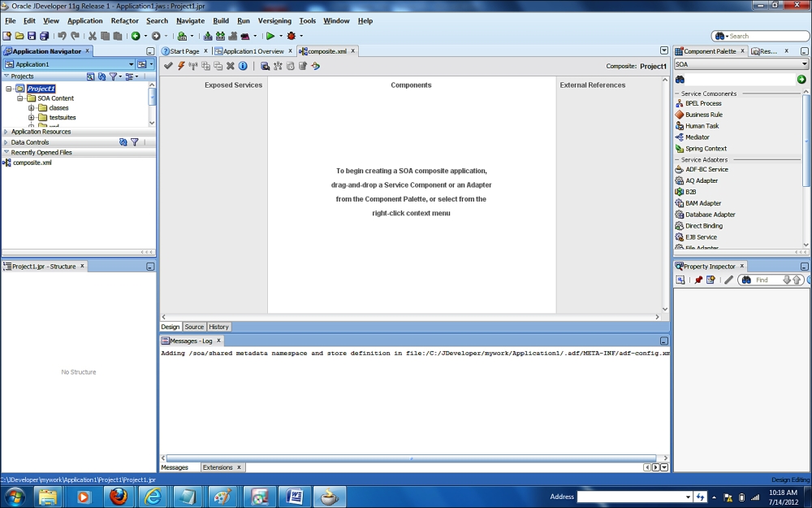Click the binoculars search icon in Component Palette
Viewport: 812px width, 508px height.
(x=680, y=80)
